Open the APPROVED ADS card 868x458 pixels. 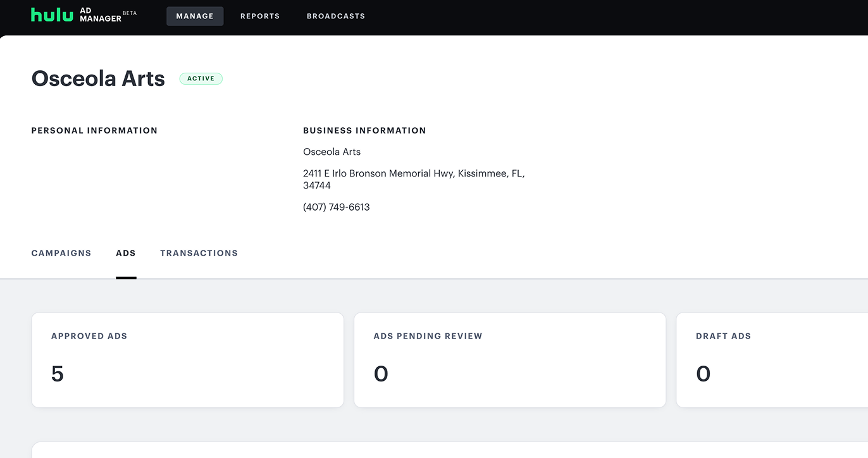[188, 359]
